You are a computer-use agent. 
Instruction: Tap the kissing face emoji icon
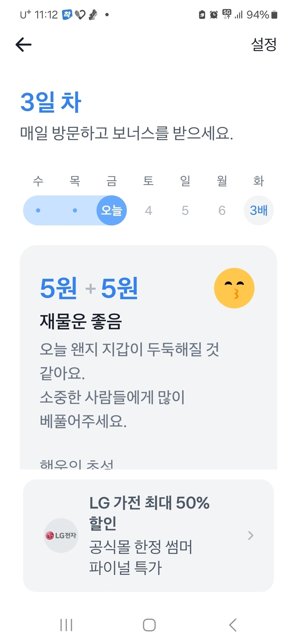[234, 288]
